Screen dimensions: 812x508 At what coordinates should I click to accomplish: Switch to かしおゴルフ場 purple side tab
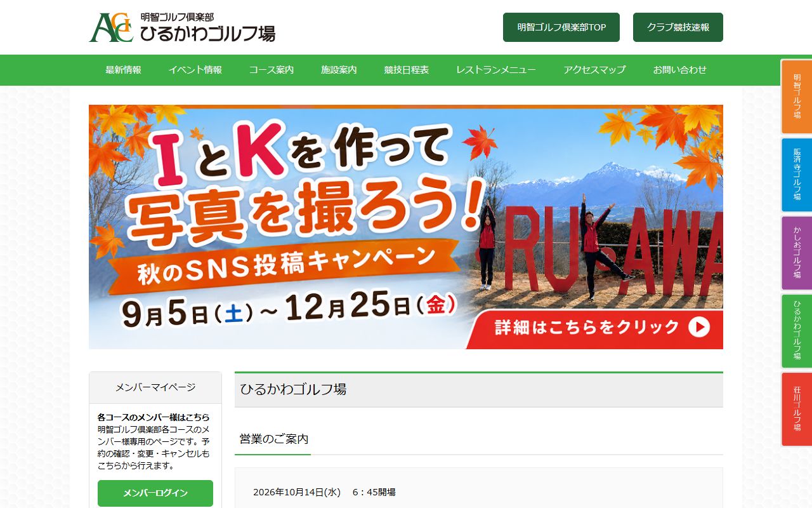[797, 253]
